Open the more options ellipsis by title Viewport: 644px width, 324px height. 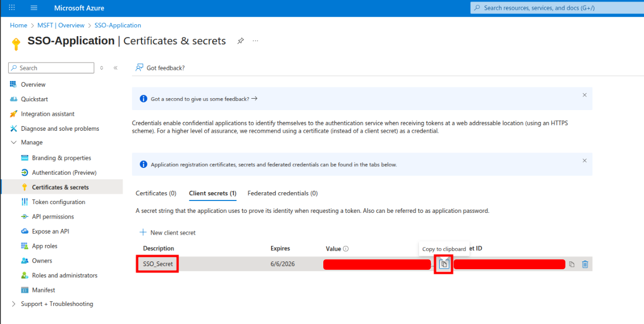[256, 41]
